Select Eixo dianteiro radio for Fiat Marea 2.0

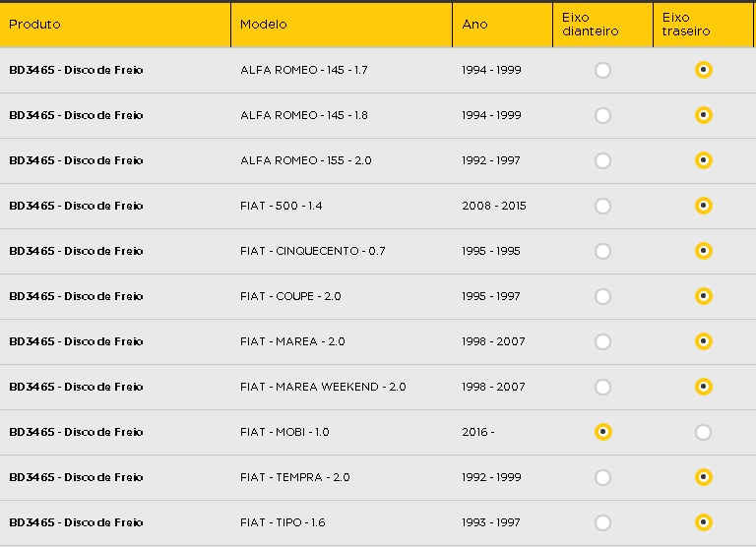602,342
